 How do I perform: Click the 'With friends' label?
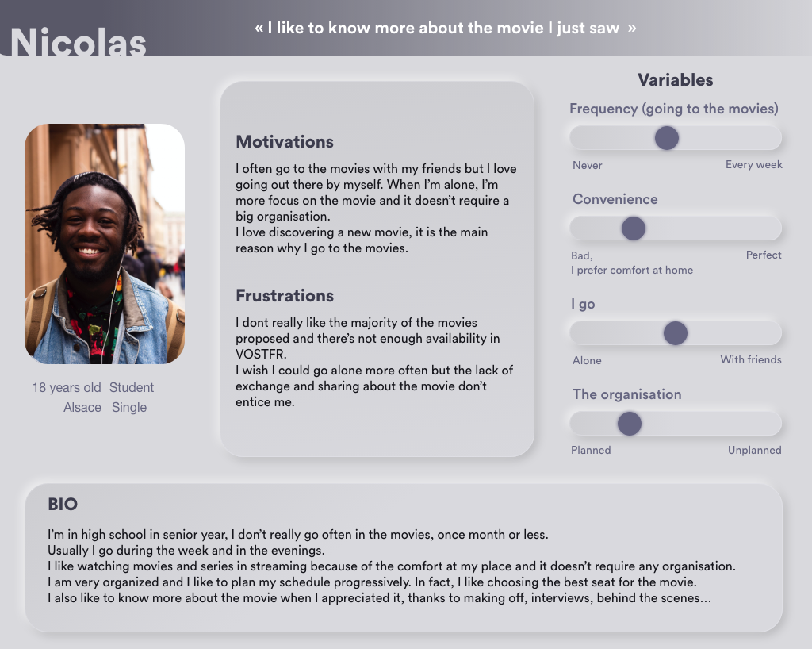click(751, 359)
